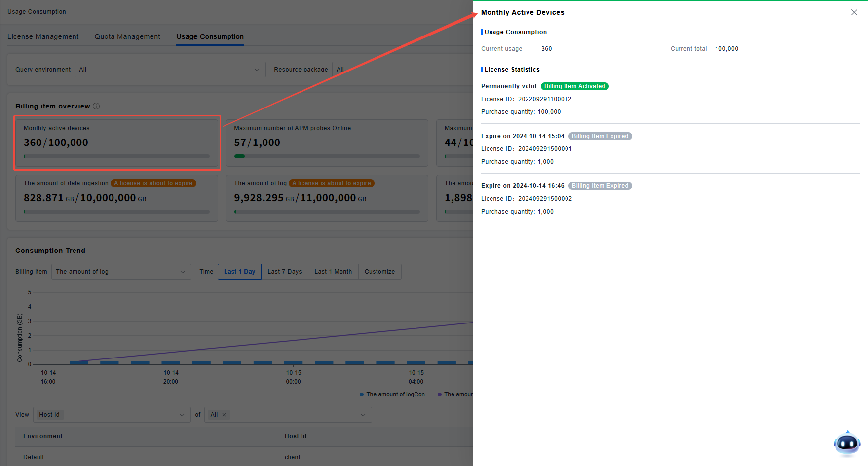Click the Billing Item Activated badge

pos(574,86)
